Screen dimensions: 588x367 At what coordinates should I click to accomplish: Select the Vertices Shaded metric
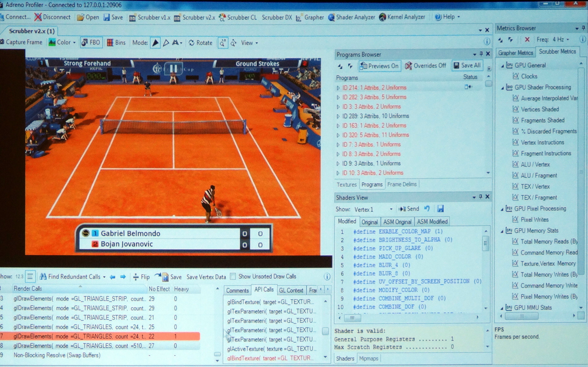pos(540,109)
